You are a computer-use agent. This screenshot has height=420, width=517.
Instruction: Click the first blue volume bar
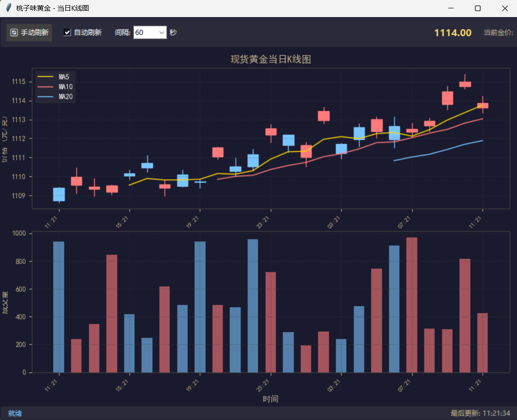click(x=59, y=307)
